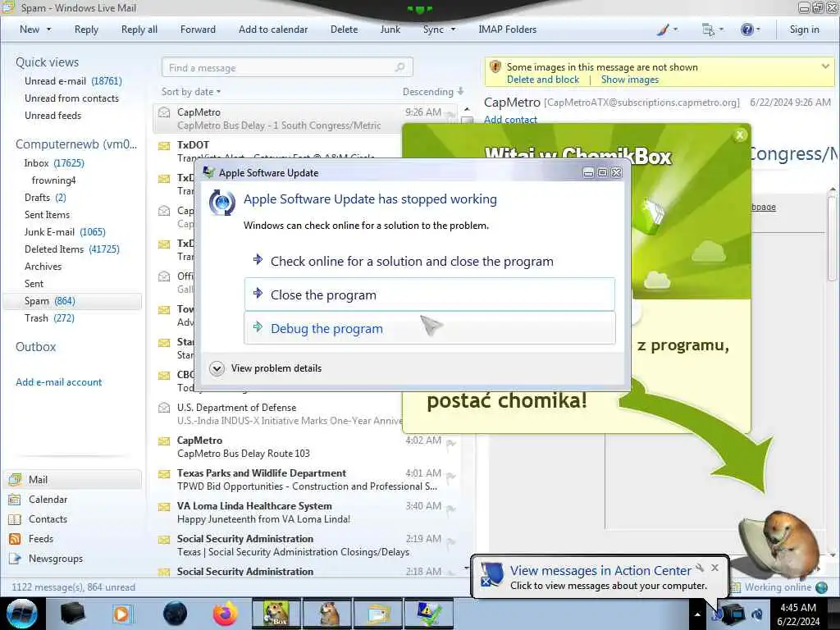Choose Check online for a solution
840x630 pixels.
pyautogui.click(x=430, y=262)
